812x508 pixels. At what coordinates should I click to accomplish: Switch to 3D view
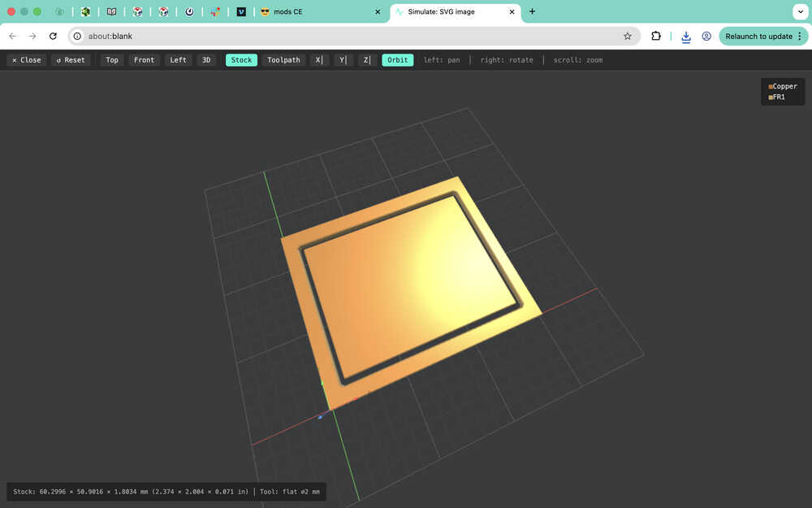pyautogui.click(x=206, y=60)
